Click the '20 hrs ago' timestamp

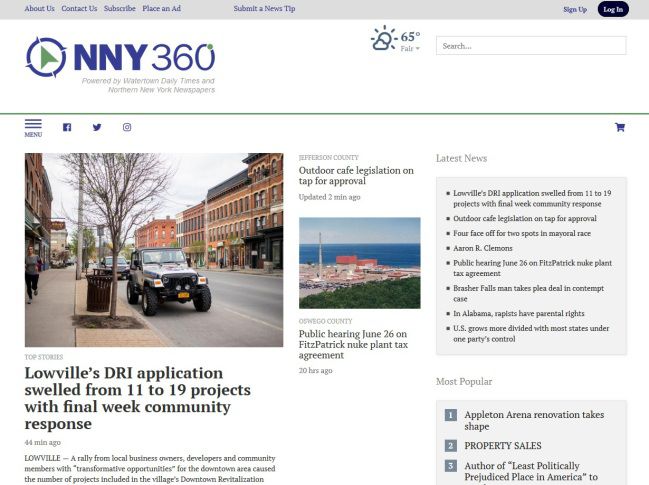point(315,370)
